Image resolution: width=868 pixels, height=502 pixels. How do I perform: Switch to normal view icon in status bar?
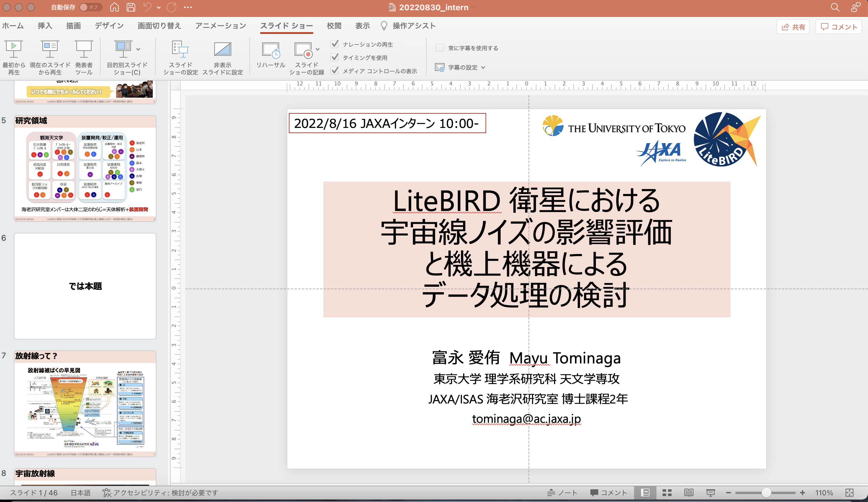tap(645, 493)
